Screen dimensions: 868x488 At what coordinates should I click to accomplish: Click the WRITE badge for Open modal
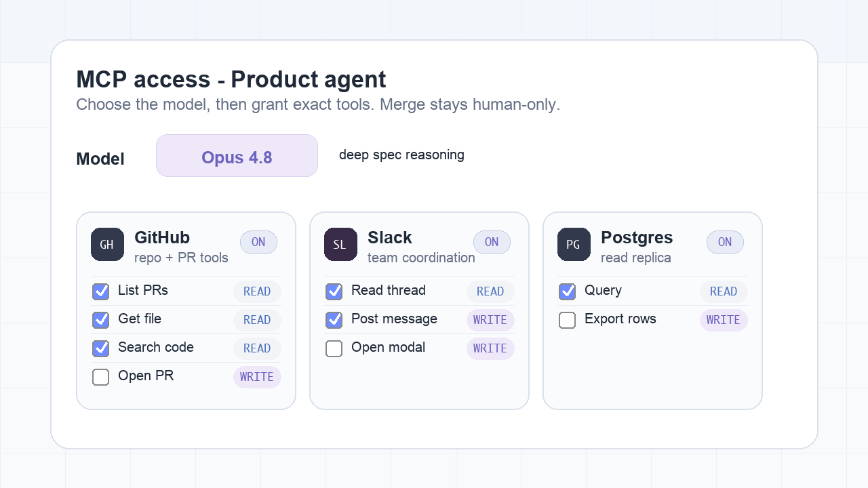490,348
